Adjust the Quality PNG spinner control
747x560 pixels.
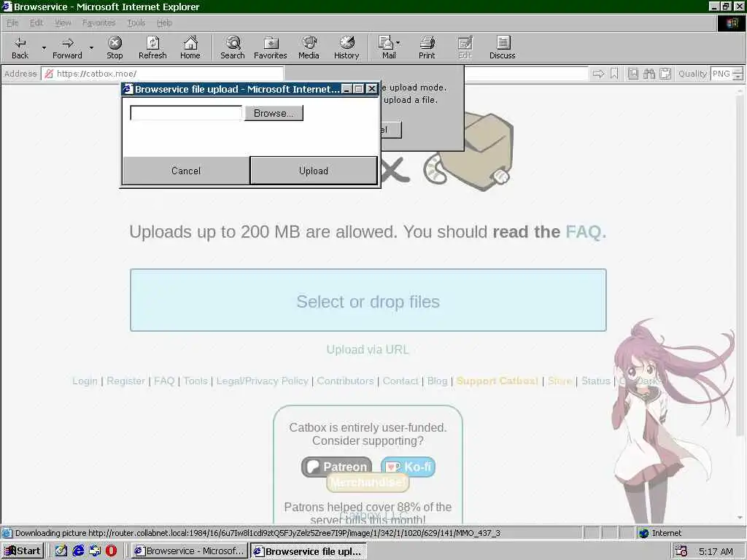click(x=738, y=74)
